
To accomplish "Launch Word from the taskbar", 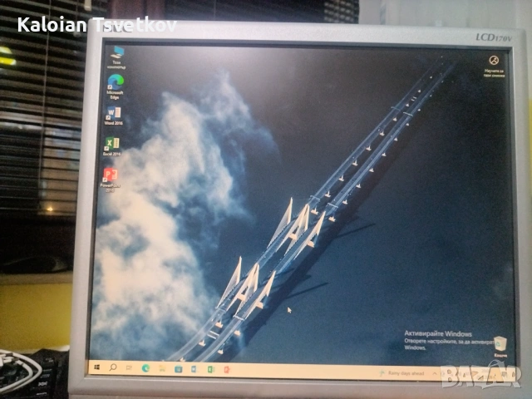I will tap(194, 369).
